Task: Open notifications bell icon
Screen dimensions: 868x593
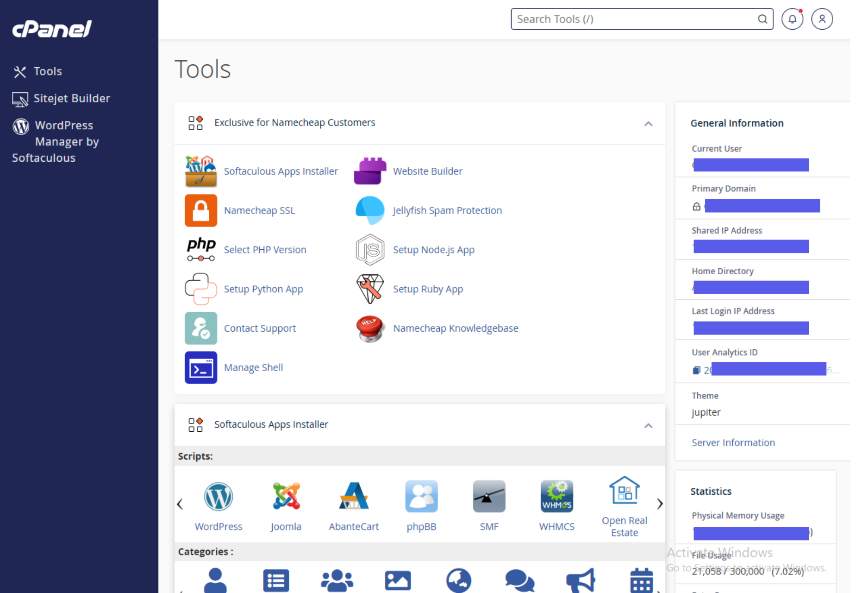Action: [x=792, y=19]
